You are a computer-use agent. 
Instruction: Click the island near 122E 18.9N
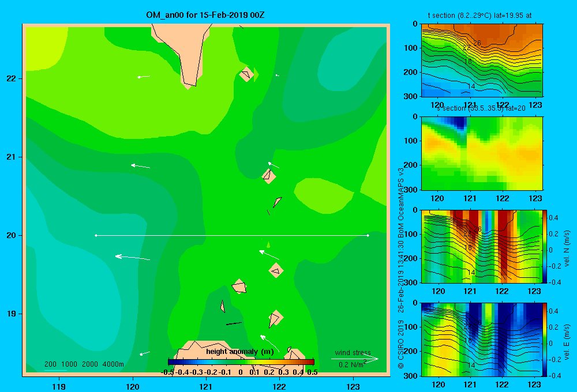[x=275, y=318]
